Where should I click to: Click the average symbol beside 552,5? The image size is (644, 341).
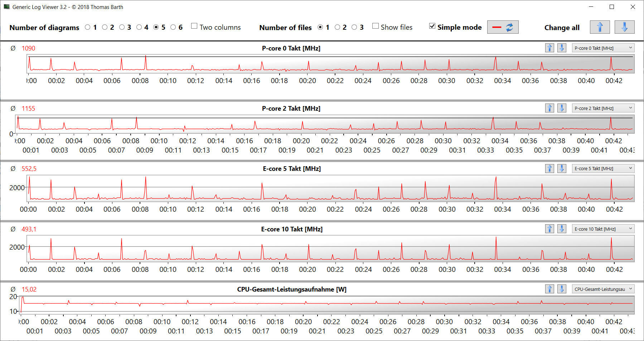[x=13, y=169]
